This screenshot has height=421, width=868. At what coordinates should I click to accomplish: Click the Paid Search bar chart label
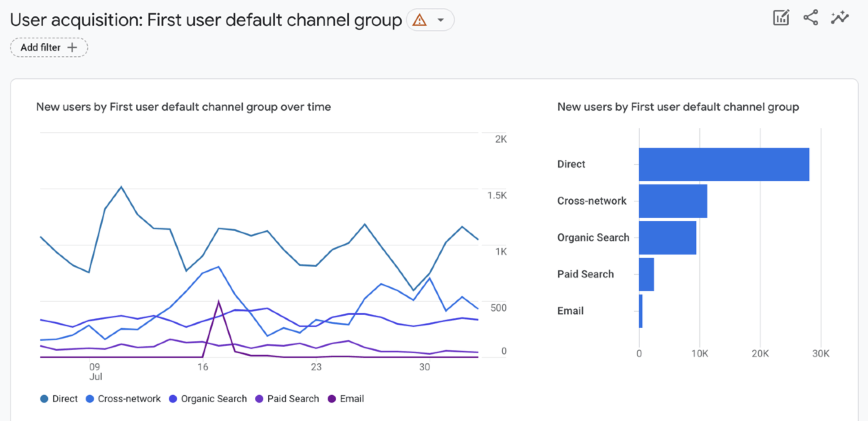[585, 274]
